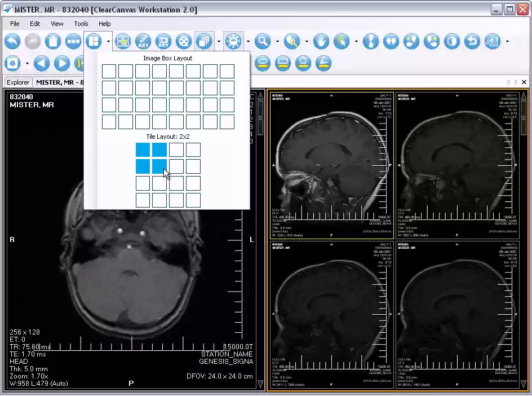Select the Zoom magnifier tool

point(262,41)
